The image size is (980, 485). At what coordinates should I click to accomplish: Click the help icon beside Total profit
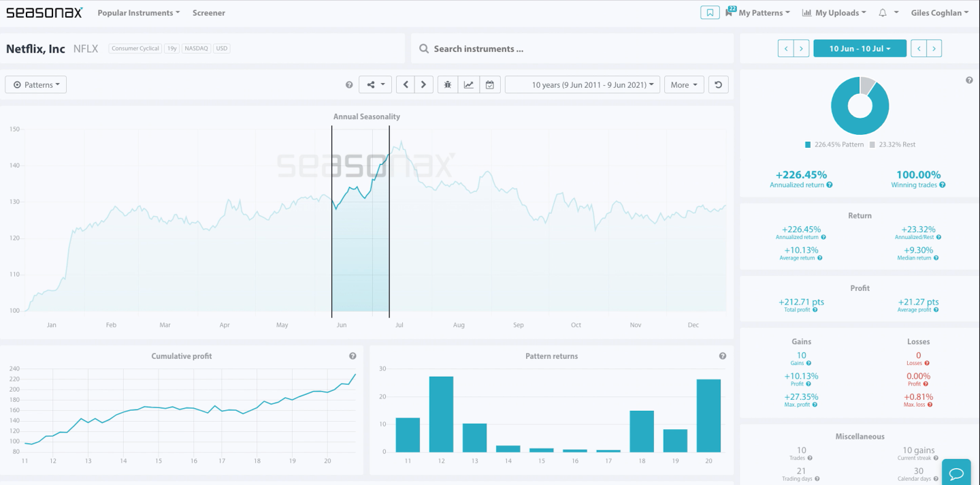[x=815, y=310]
